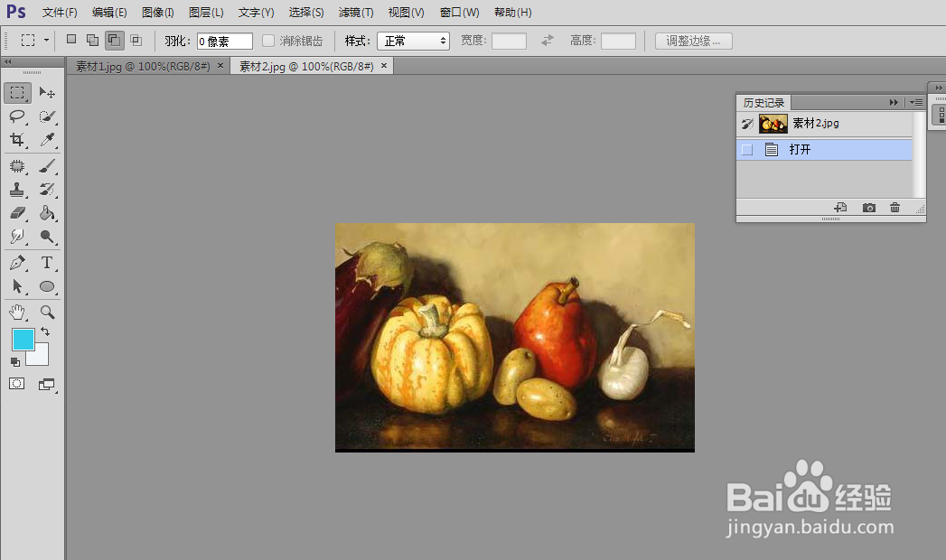Select the Path Selection tool
The width and height of the screenshot is (946, 560).
tap(17, 286)
